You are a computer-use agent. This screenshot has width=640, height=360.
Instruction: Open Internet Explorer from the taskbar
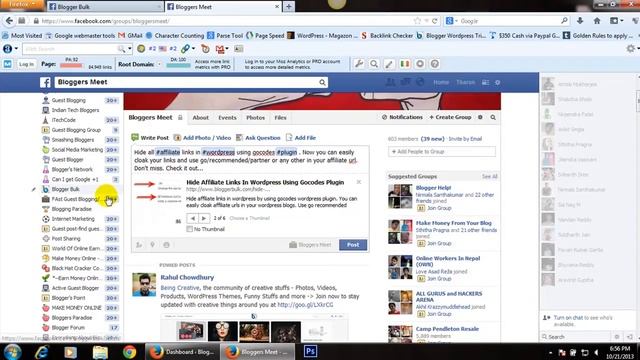click(x=42, y=352)
